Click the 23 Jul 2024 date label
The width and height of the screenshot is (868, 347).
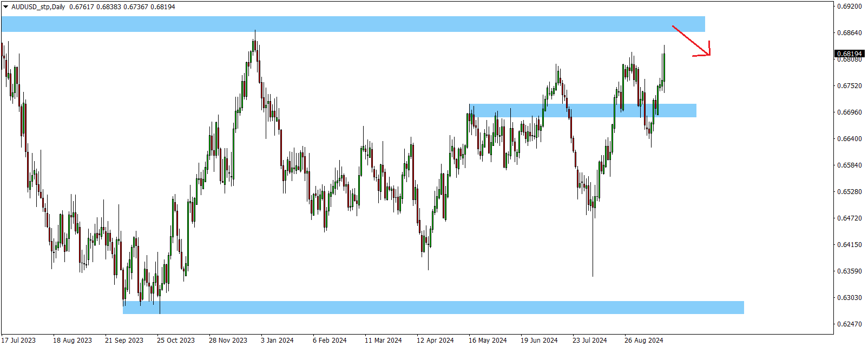pyautogui.click(x=590, y=341)
